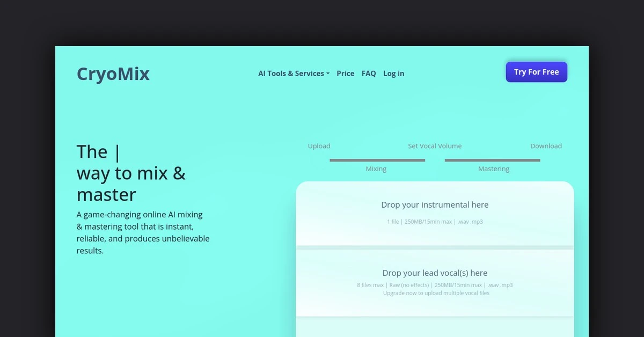Select the Upload step label
644x337 pixels.
coord(319,146)
